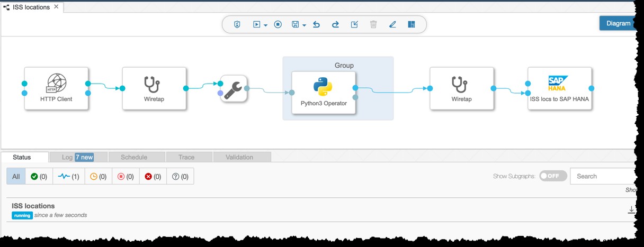Filter by stopped red square status
The width and height of the screenshot is (644, 247).
coord(126,177)
